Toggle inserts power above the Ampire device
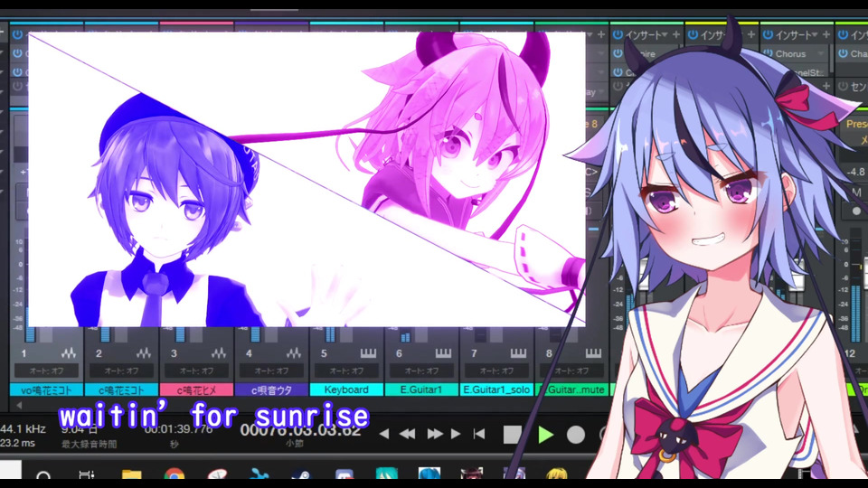This screenshot has height=488, width=868. pyautogui.click(x=618, y=35)
